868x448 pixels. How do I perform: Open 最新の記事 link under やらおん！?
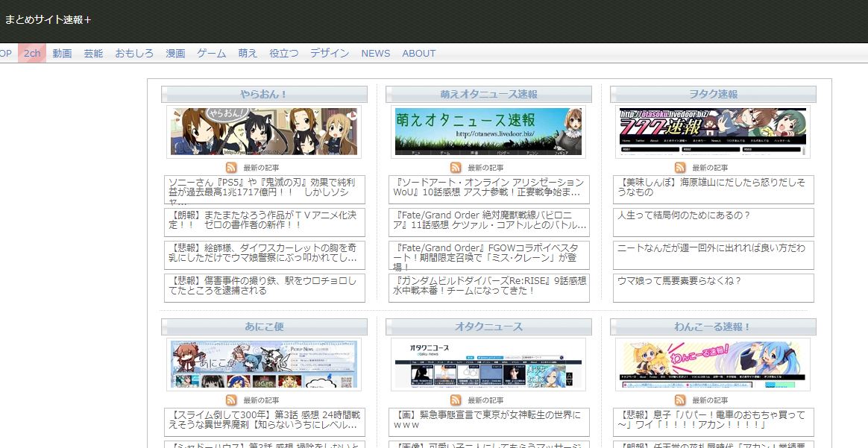point(261,168)
